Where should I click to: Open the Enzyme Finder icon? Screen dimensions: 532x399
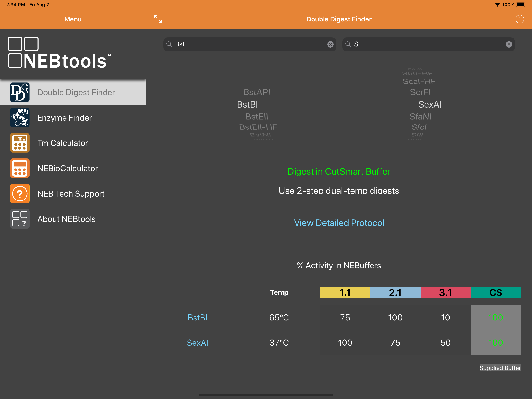tap(20, 117)
